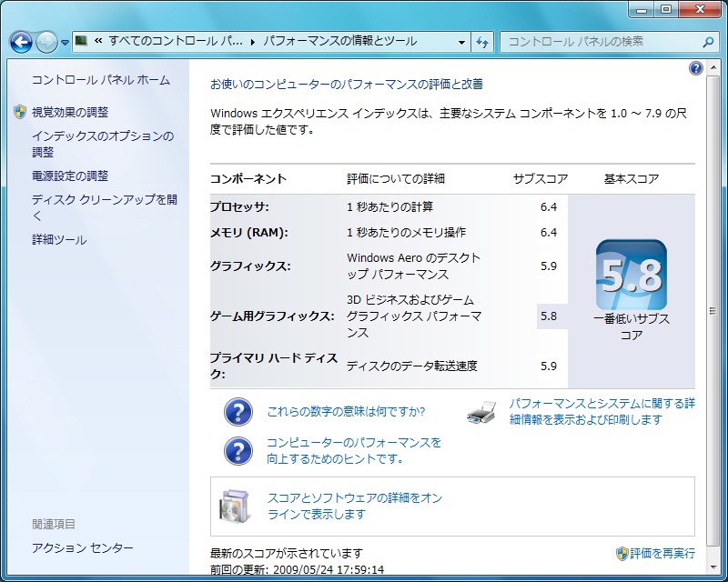Viewport: 728px width, 582px height.
Task: Click the プロセッサ: row label
Action: tap(239, 206)
